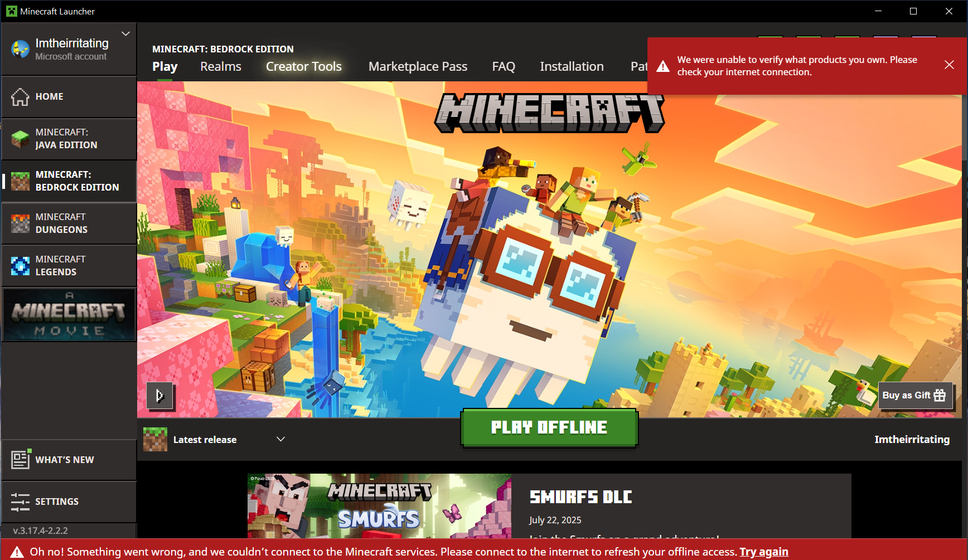Click the warning icon in the error notification
Viewport: 968px width, 560px height.
[663, 66]
